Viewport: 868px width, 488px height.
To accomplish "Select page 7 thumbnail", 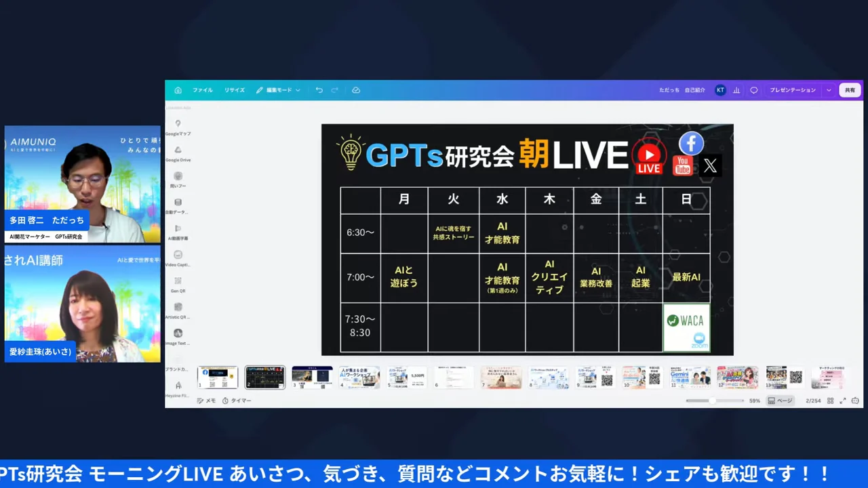I will coord(502,377).
